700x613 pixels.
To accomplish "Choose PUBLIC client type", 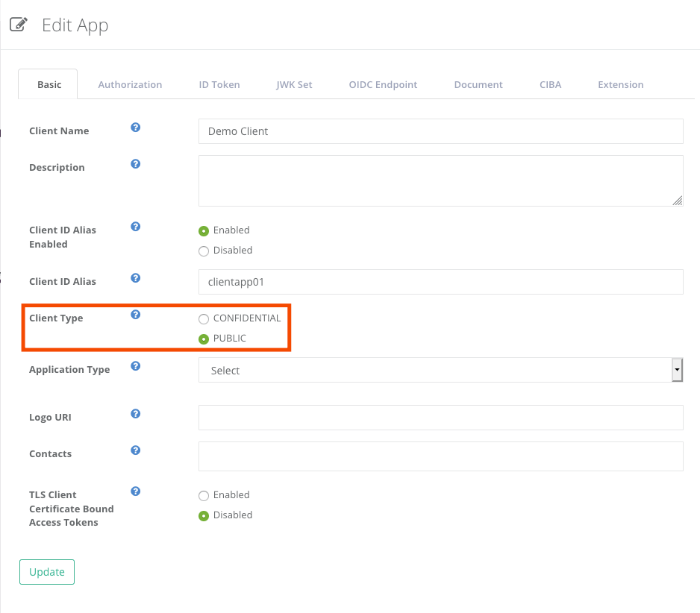I will (204, 339).
